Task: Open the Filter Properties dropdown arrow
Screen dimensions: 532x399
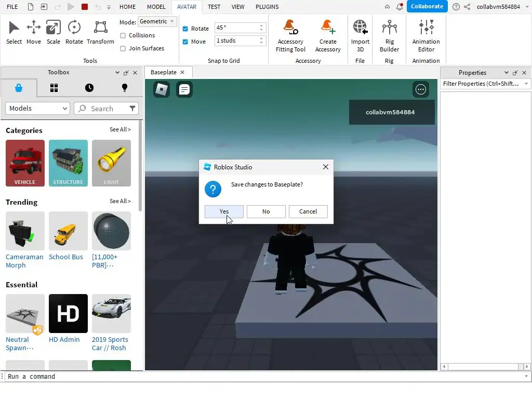Action: (526, 84)
